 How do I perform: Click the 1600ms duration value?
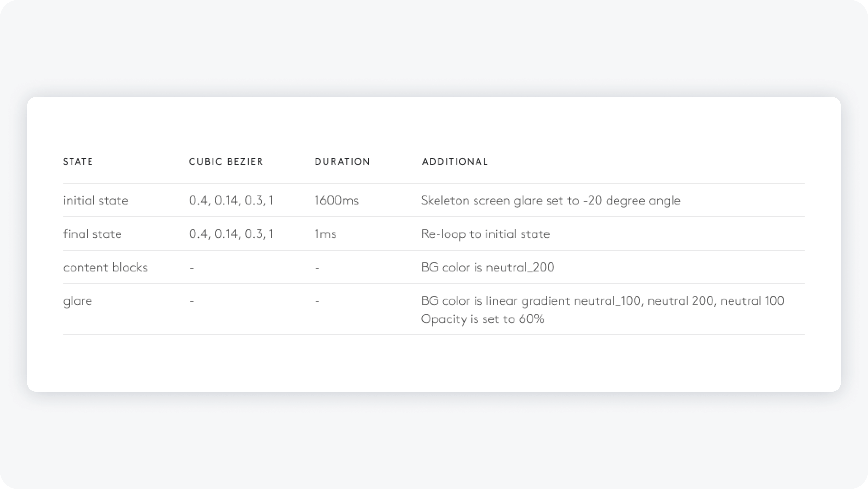(x=337, y=201)
